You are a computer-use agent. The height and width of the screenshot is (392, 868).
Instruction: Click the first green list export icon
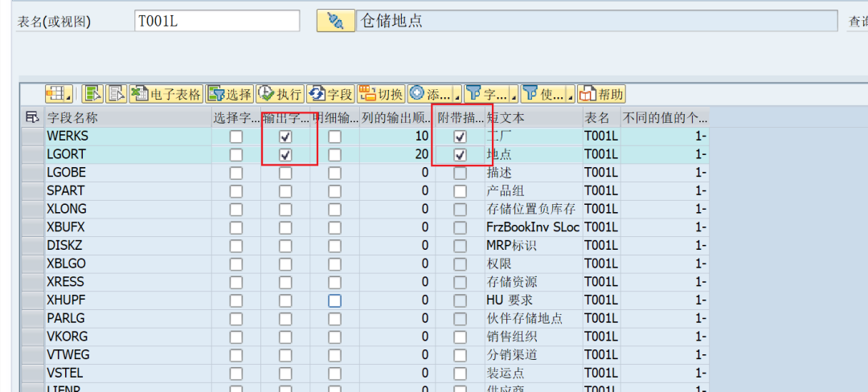(x=92, y=94)
